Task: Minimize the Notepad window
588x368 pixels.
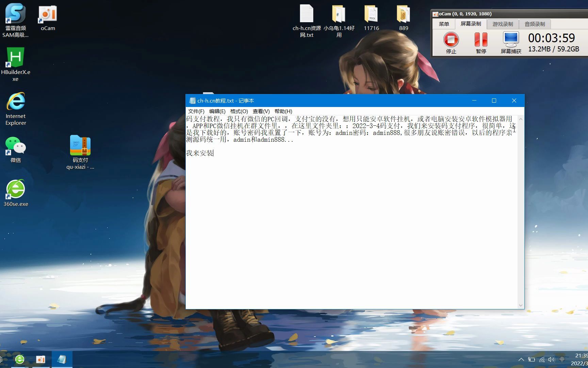Action: coord(474,101)
